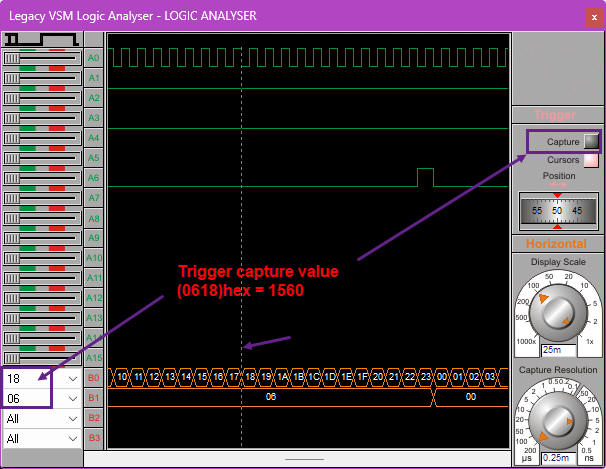This screenshot has width=606, height=469.
Task: Select the A6 channel label
Action: pyautogui.click(x=94, y=178)
